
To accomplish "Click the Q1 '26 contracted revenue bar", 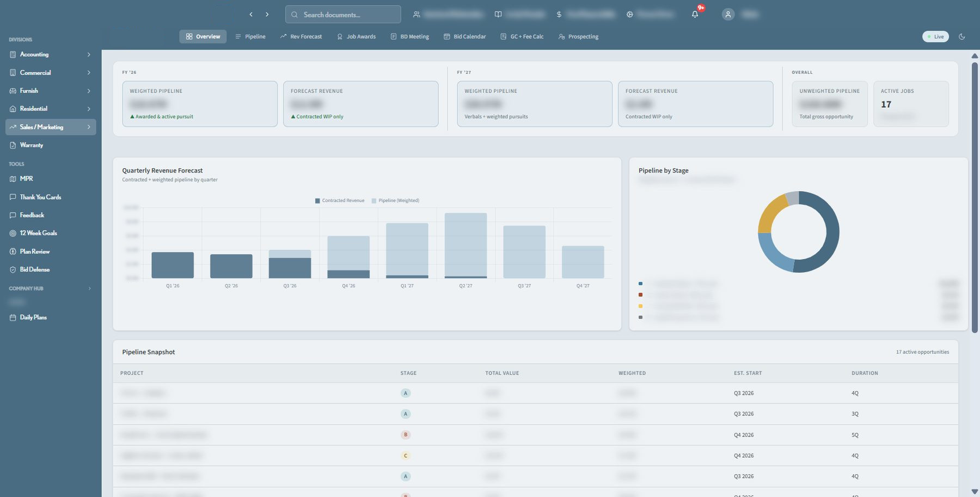I will [173, 265].
